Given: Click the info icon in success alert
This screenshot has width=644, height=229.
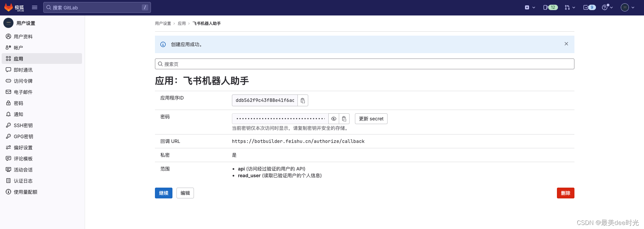Looking at the screenshot, I should click(163, 44).
